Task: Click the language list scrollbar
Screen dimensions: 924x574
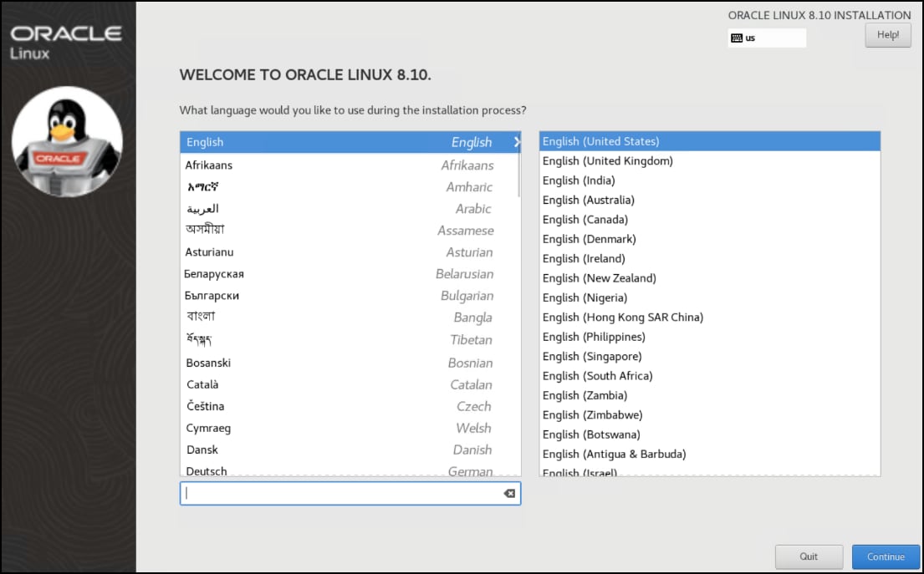Action: click(518, 175)
